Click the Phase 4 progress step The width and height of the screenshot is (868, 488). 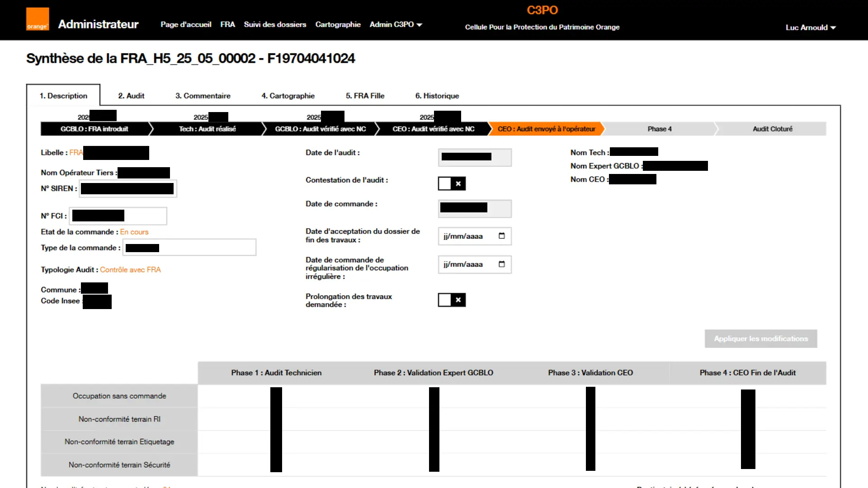click(659, 129)
